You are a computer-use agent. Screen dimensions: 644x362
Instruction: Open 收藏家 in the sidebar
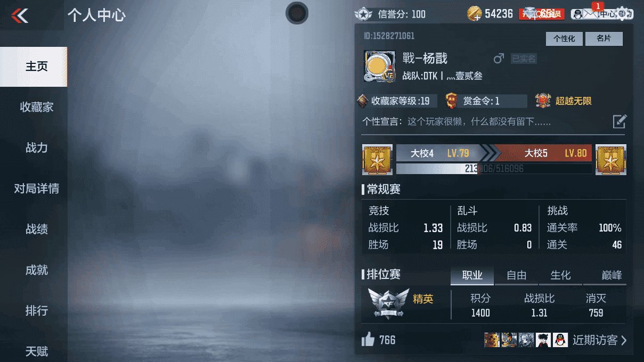click(x=37, y=107)
